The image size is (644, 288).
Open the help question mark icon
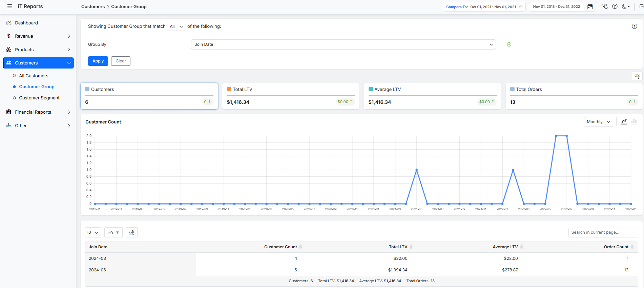pyautogui.click(x=615, y=6)
